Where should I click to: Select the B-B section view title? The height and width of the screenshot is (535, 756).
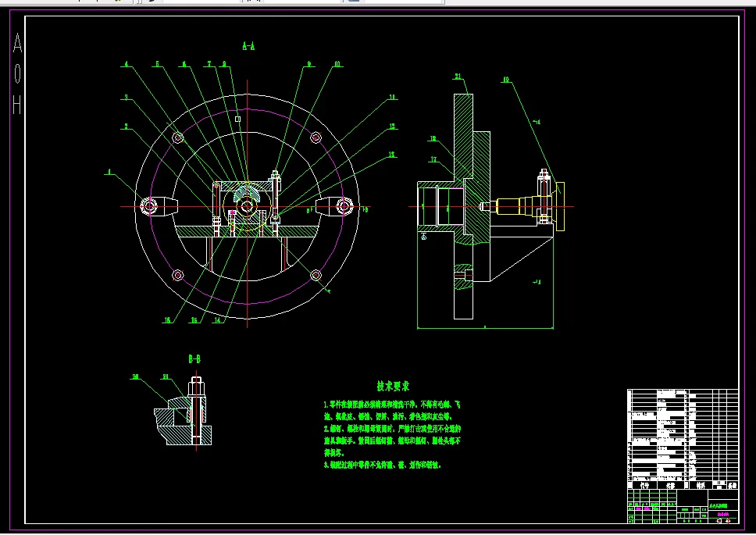194,359
